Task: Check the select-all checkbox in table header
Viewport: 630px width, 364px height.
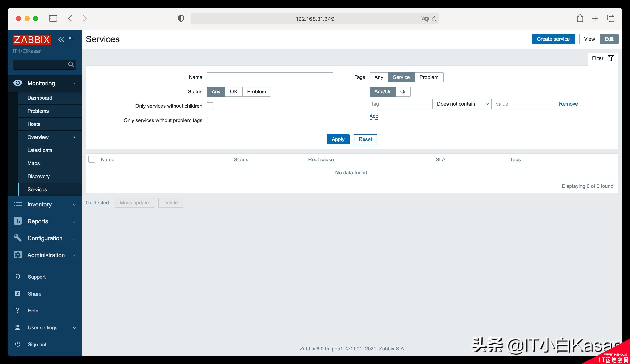Action: [x=92, y=159]
